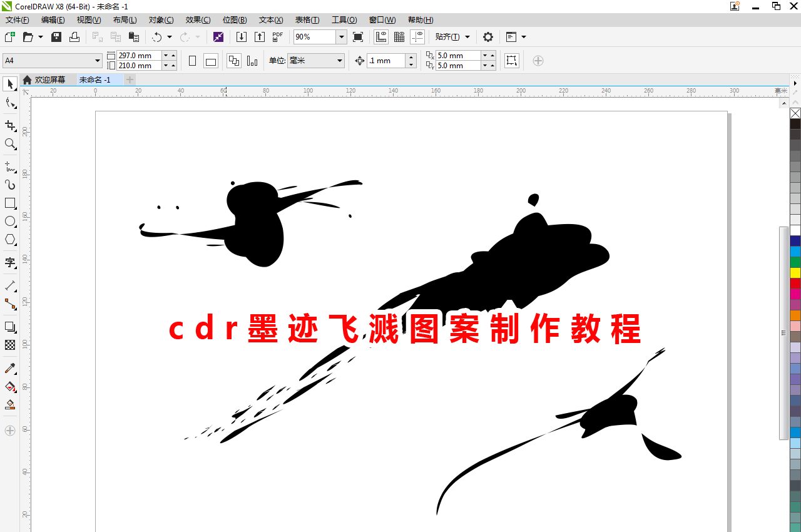801x532 pixels.
Task: Toggle the ruler display button
Action: (380, 36)
